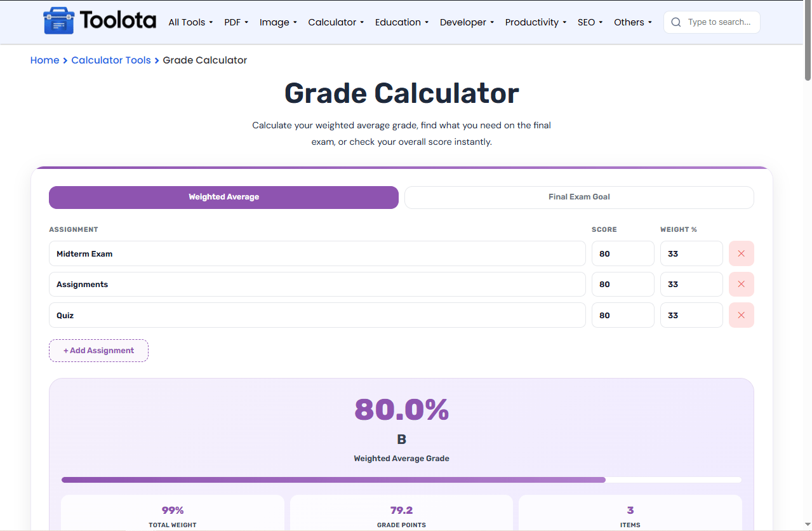This screenshot has width=812, height=531.
Task: Click the Midterm Exam name field
Action: [x=317, y=253]
